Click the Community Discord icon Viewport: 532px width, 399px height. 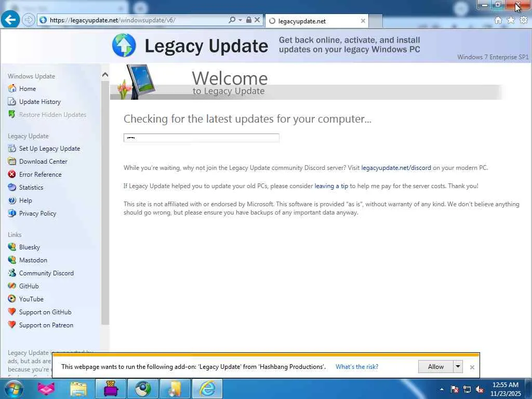coord(12,273)
